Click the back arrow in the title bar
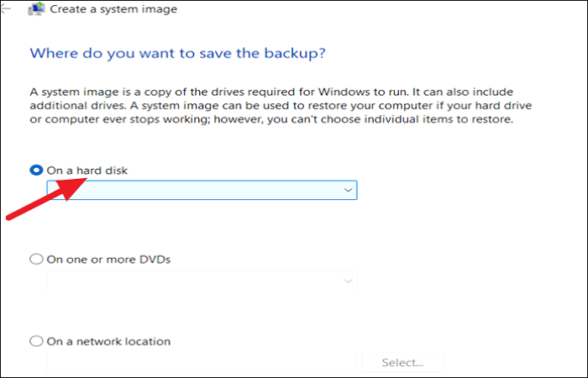 [7, 9]
